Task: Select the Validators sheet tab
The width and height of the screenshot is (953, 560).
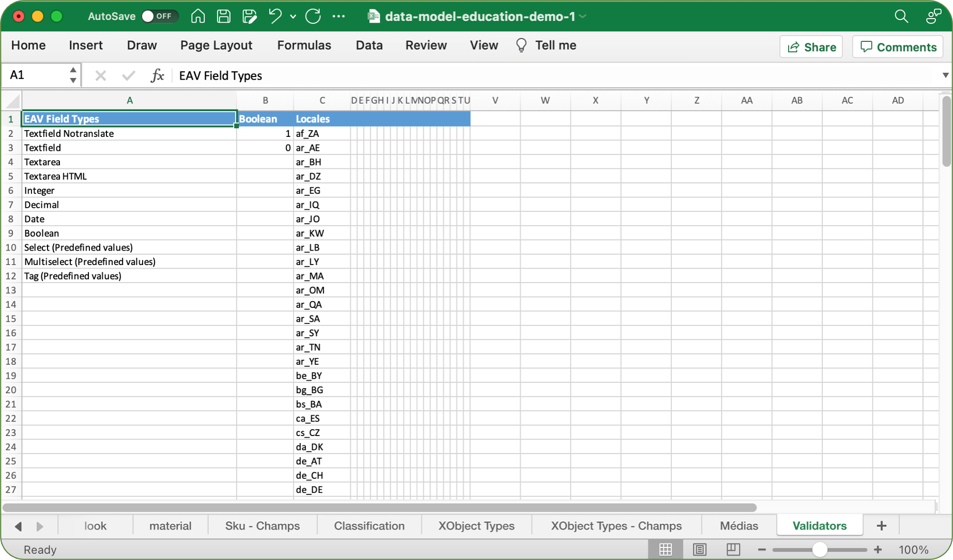Action: [x=819, y=526]
